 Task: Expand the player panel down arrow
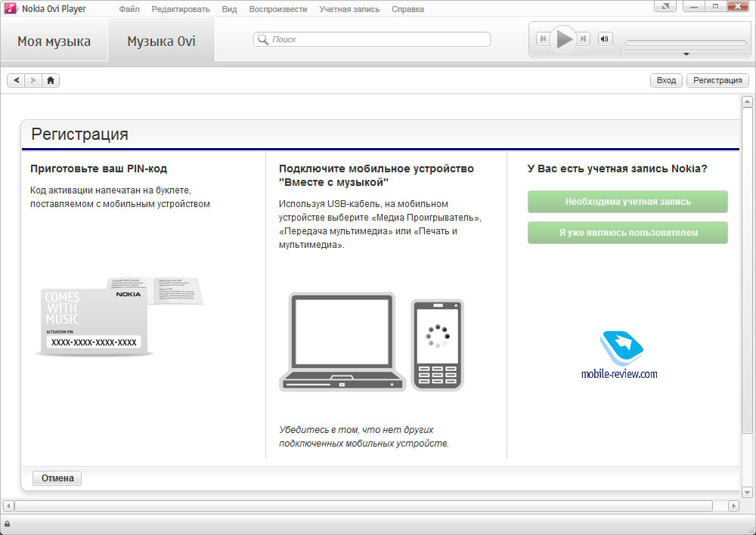click(686, 54)
